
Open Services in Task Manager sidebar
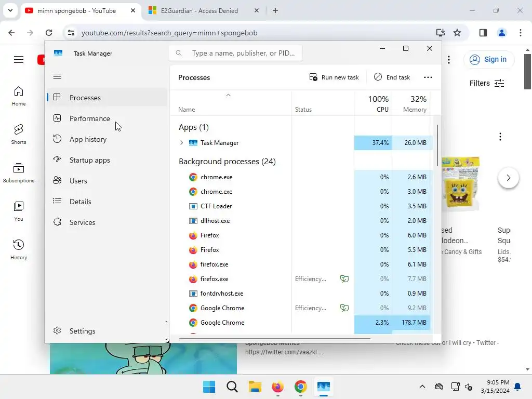(x=107, y=222)
